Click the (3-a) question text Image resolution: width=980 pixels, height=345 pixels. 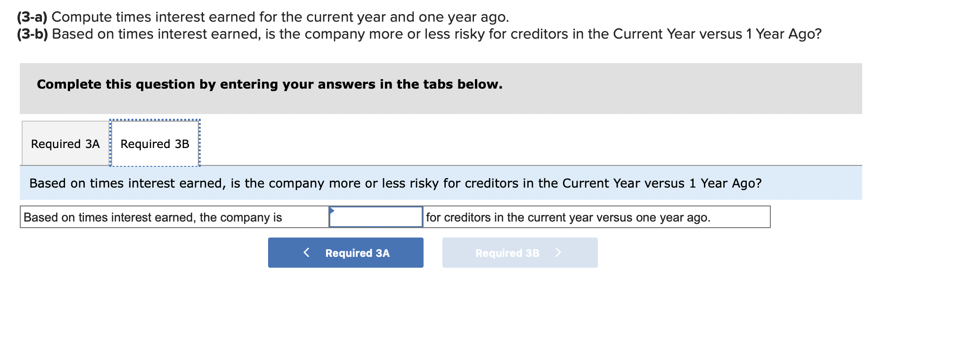pyautogui.click(x=262, y=17)
